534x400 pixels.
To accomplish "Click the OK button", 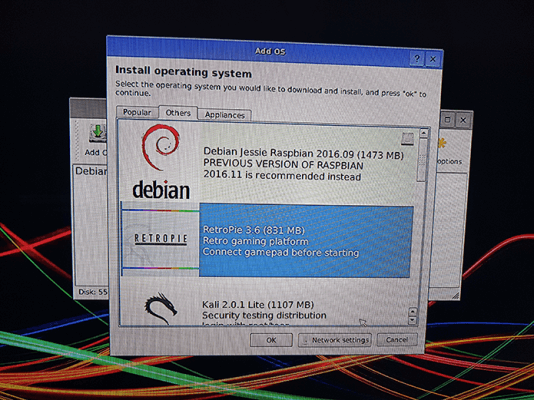I will (271, 340).
